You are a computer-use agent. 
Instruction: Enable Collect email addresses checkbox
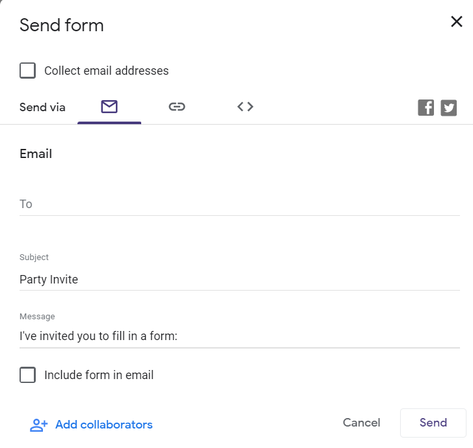[x=27, y=70]
